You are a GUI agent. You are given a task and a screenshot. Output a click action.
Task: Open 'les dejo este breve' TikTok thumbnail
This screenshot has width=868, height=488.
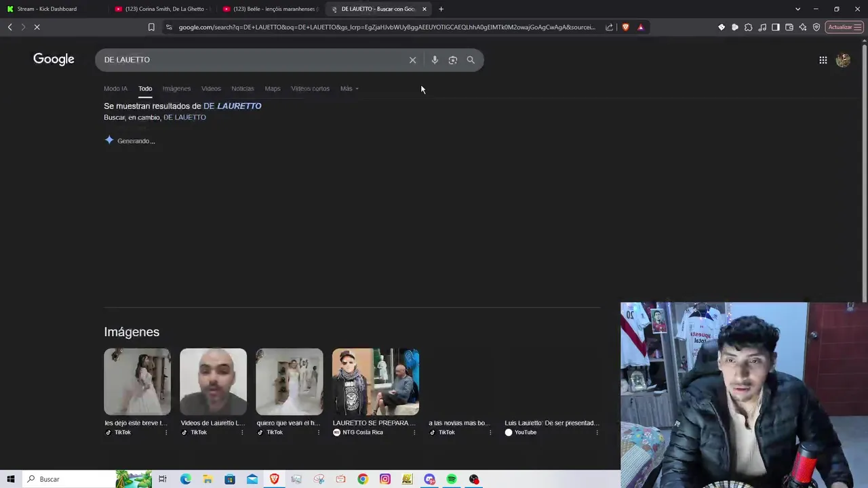[x=137, y=382]
